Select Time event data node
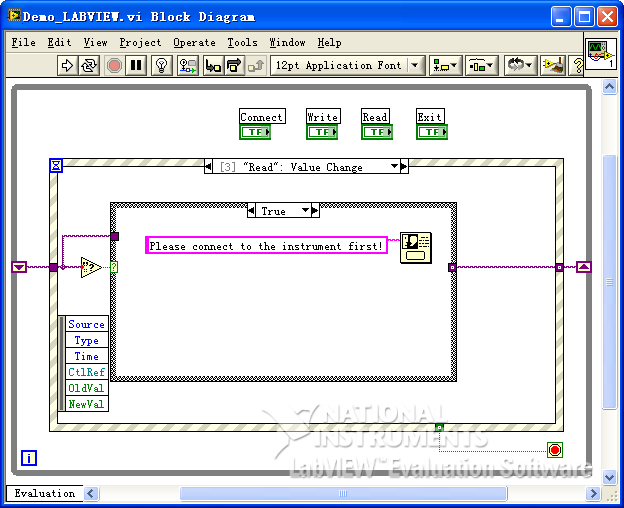The height and width of the screenshot is (508, 624). [86, 356]
